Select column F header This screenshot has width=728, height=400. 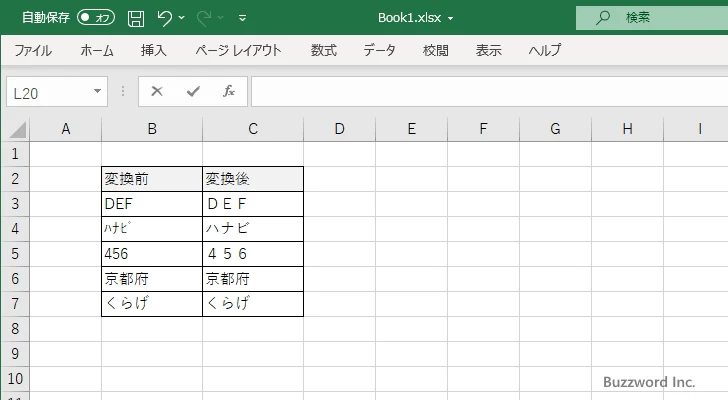(x=483, y=129)
